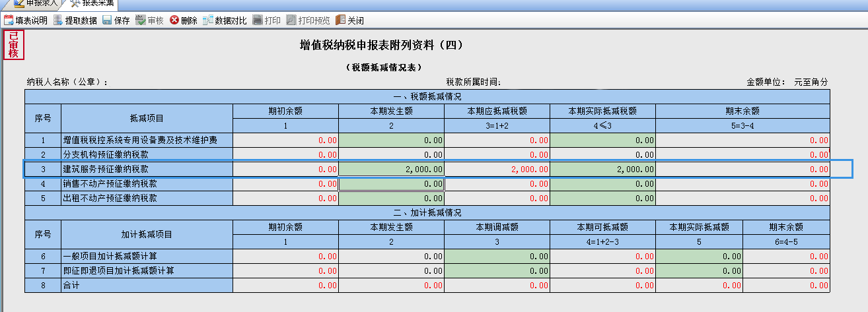This screenshot has height=312, width=868.
Task: Save the form with 保存
Action: pyautogui.click(x=116, y=20)
